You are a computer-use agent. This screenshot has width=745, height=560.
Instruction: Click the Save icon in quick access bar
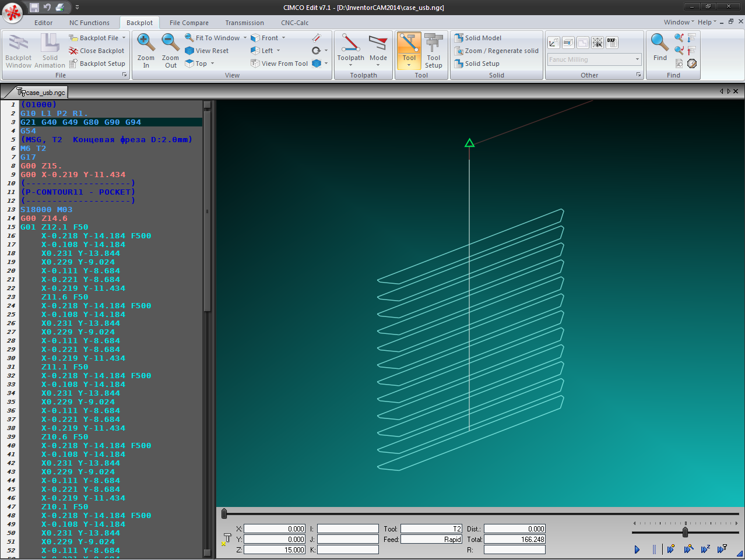[34, 7]
